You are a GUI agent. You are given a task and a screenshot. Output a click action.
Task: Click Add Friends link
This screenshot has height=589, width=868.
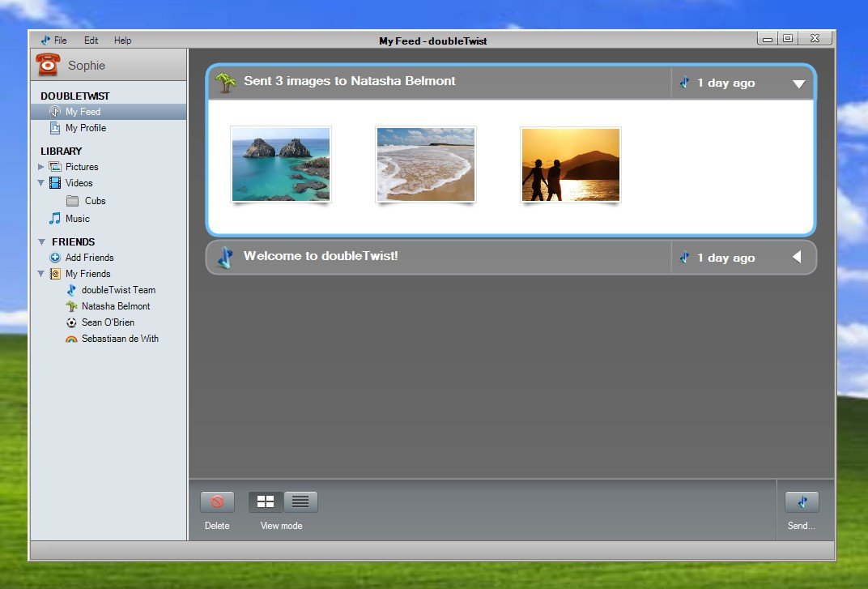[89, 257]
